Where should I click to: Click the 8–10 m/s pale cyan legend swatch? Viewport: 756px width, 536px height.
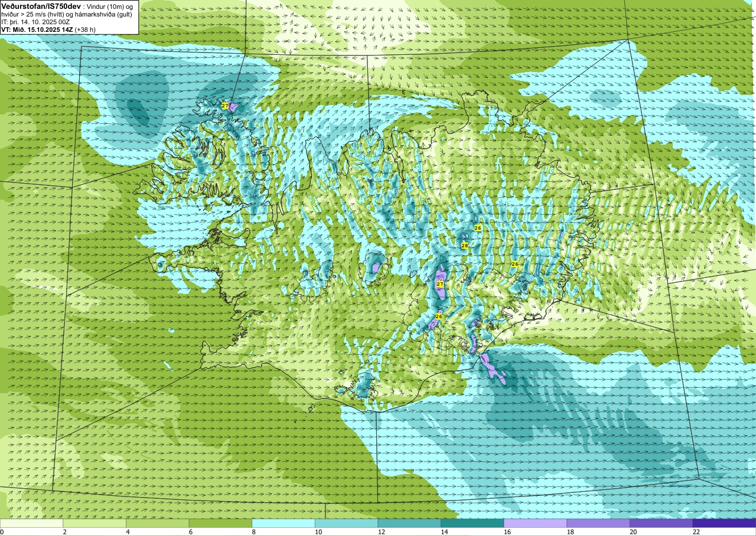[x=283, y=523]
